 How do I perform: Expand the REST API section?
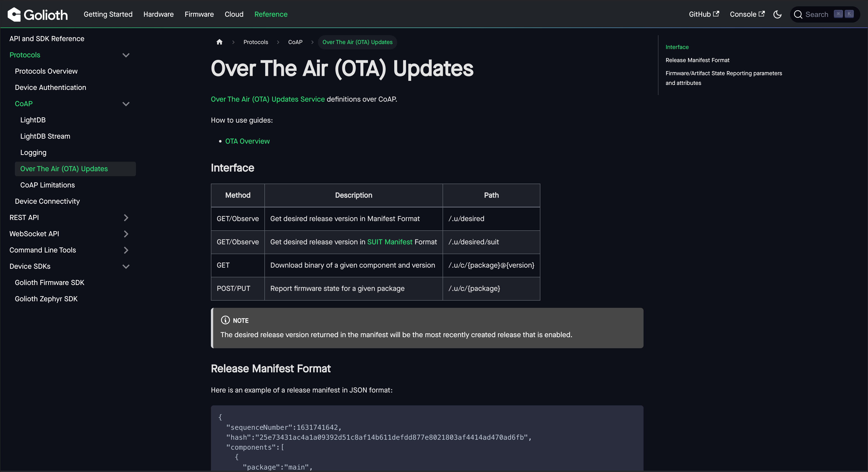coord(126,218)
